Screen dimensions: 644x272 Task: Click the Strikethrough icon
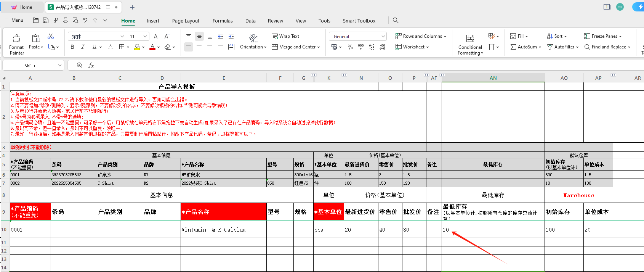tap(111, 47)
